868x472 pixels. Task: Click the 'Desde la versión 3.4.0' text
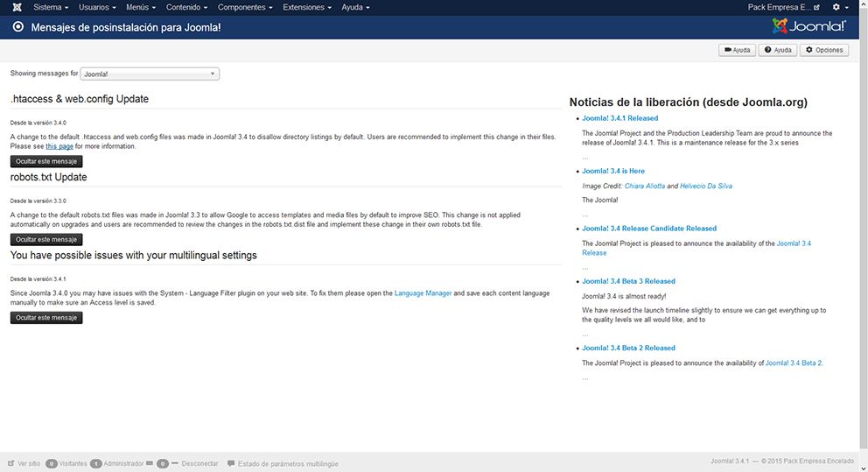pyautogui.click(x=38, y=123)
